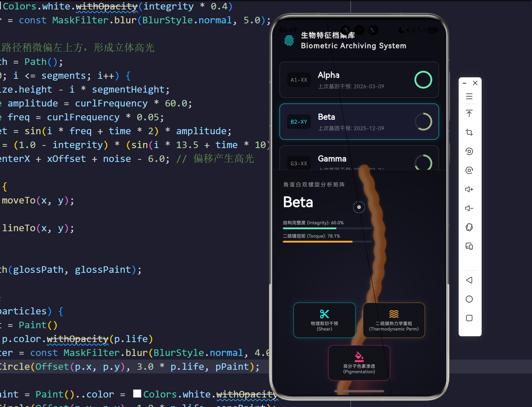Image resolution: width=532 pixels, height=407 pixels.
Task: Tap the Android back triangle button
Action: click(x=469, y=280)
